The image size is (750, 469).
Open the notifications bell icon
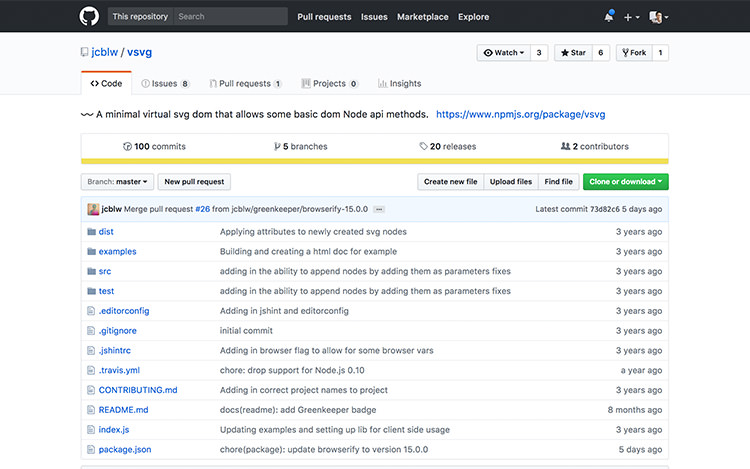click(x=608, y=17)
